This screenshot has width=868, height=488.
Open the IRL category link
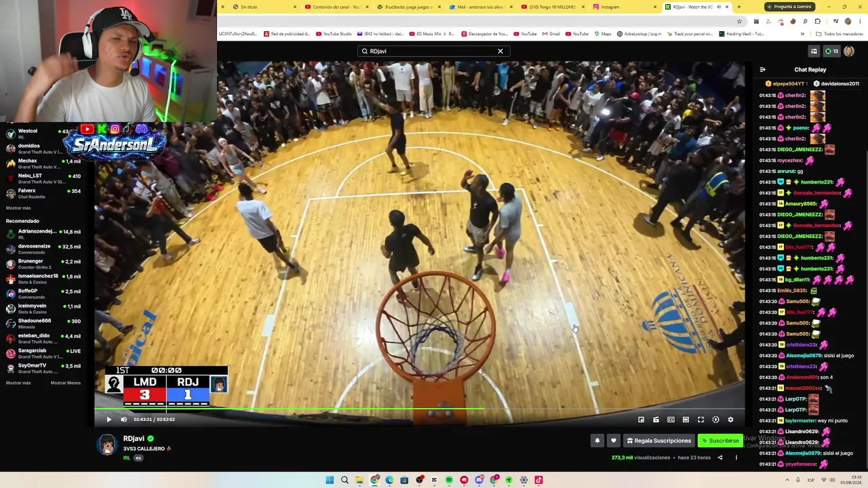pos(127,458)
